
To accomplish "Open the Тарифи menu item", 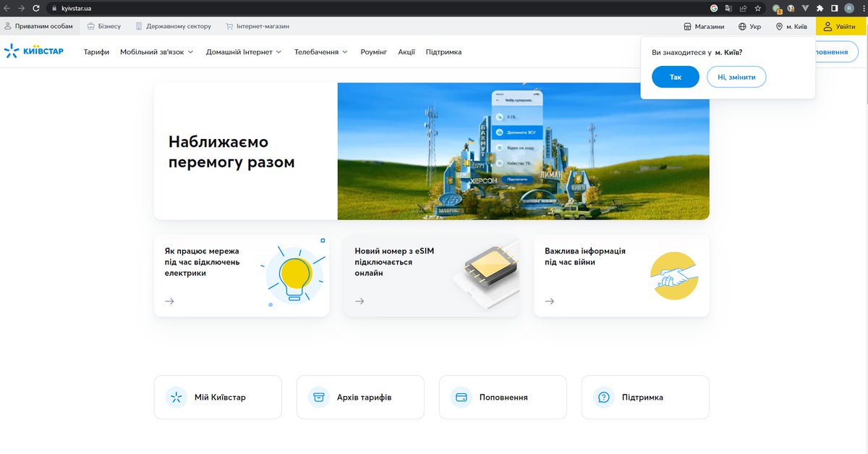I will [x=96, y=52].
